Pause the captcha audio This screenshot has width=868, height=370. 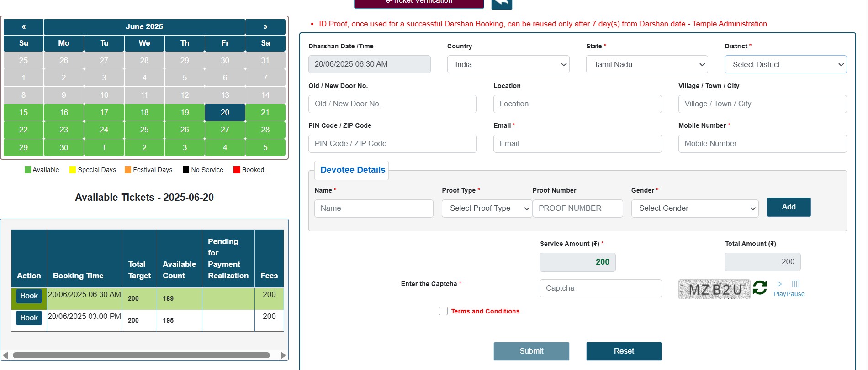point(795,284)
